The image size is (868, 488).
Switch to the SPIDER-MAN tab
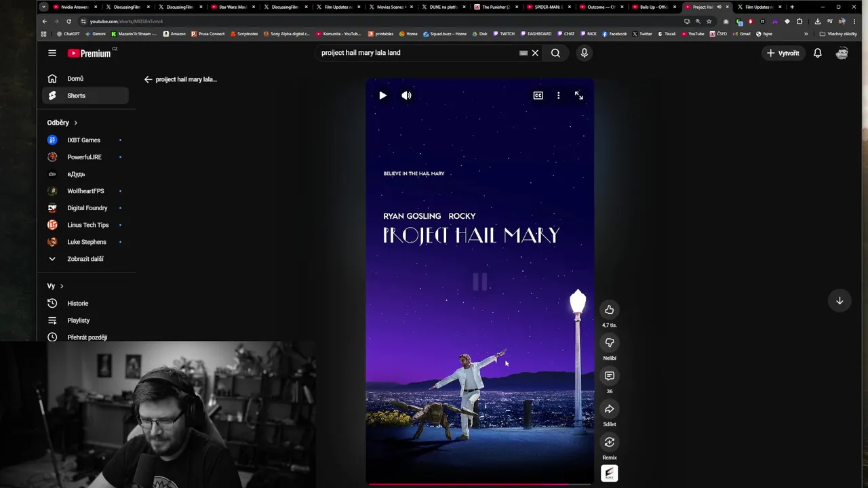(x=548, y=7)
